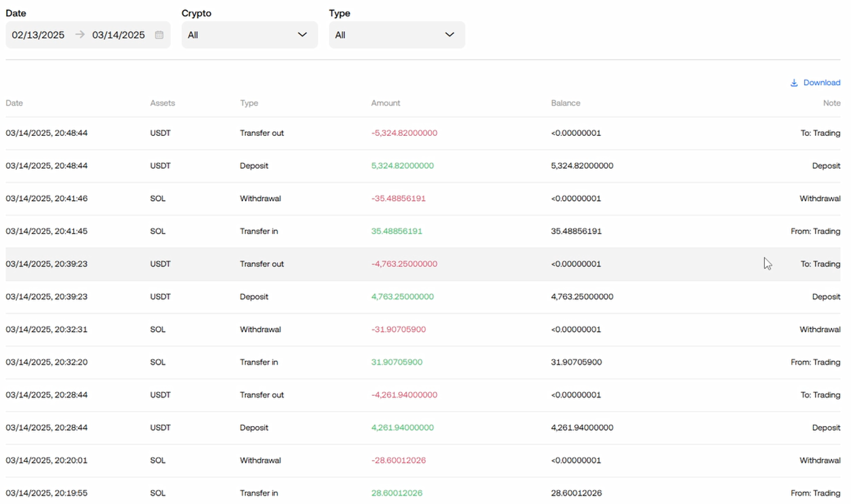
Task: Select the end date 03/14/2025
Action: click(x=119, y=35)
